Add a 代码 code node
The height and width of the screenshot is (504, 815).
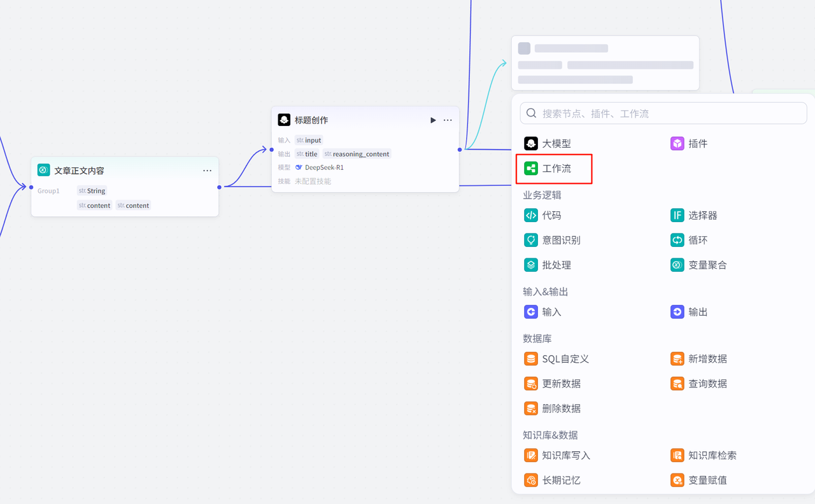click(551, 216)
